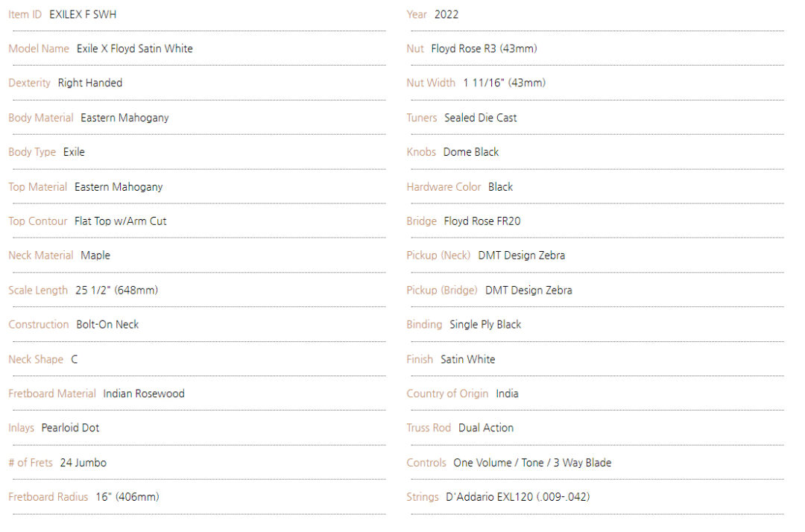Select the Floyd Rose R3 (43mm) nut value

pos(484,48)
